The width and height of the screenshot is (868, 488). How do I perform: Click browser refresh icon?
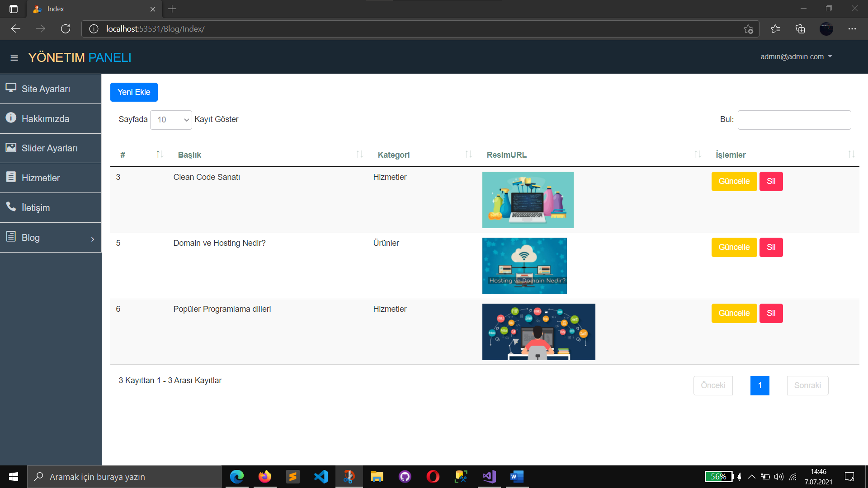(x=66, y=29)
